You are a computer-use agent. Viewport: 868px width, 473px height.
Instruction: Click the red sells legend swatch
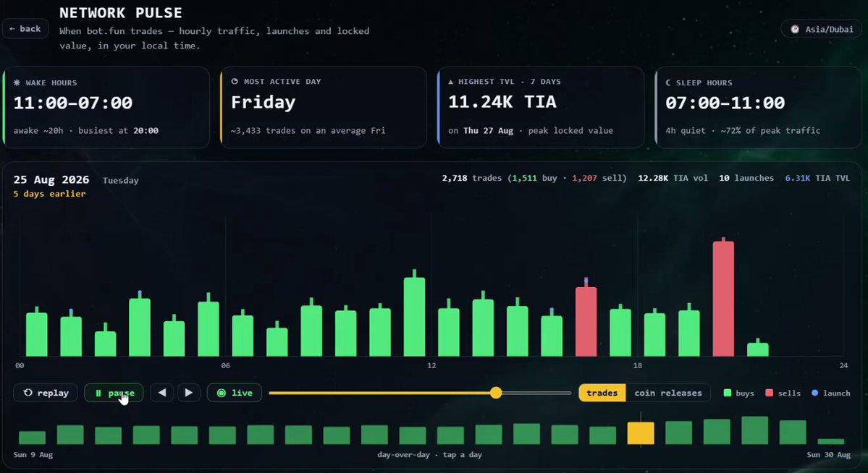coord(769,393)
